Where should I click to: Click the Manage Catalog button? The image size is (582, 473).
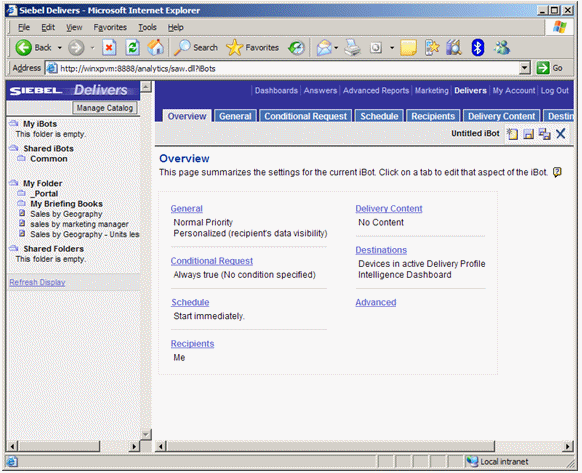tap(105, 108)
